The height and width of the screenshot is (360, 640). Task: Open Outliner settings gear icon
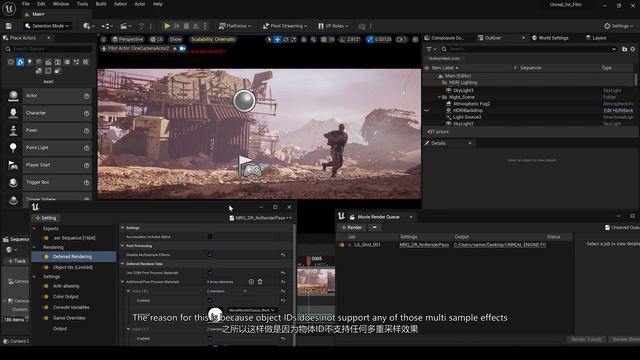coord(633,49)
